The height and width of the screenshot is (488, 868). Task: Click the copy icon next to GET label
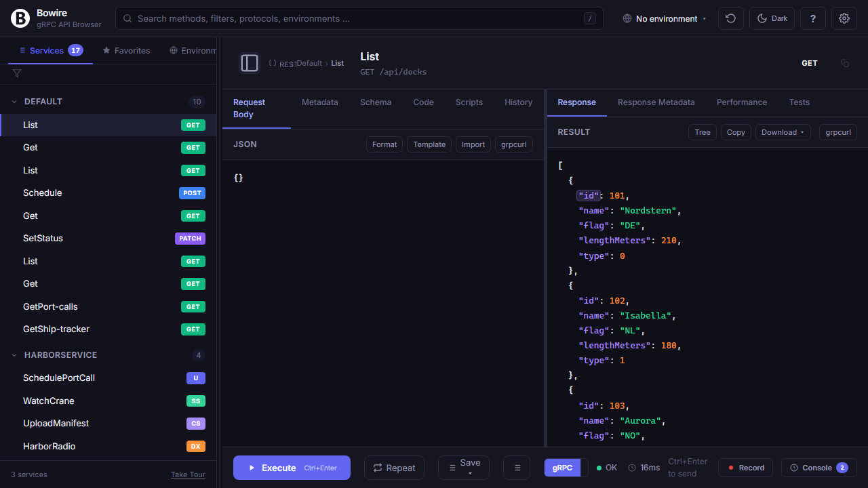845,63
